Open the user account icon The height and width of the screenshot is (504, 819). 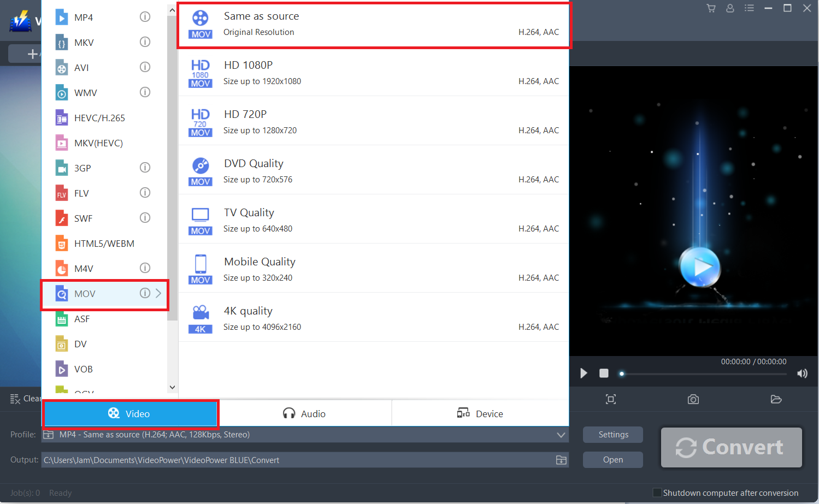(x=730, y=8)
